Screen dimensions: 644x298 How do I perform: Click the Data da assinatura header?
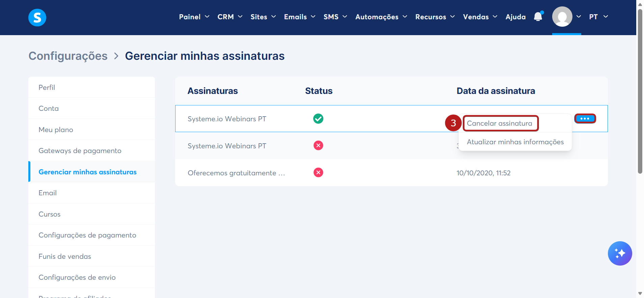point(495,91)
